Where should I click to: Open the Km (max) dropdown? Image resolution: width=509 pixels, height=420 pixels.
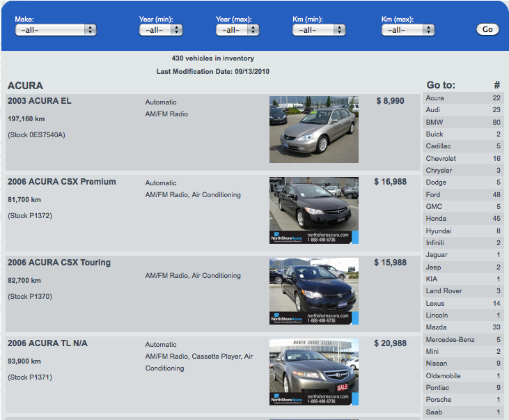pyautogui.click(x=408, y=30)
